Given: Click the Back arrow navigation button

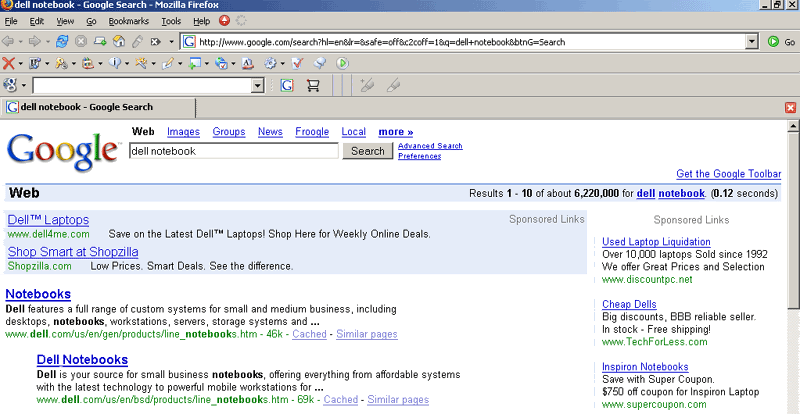Looking at the screenshot, I should [x=8, y=42].
